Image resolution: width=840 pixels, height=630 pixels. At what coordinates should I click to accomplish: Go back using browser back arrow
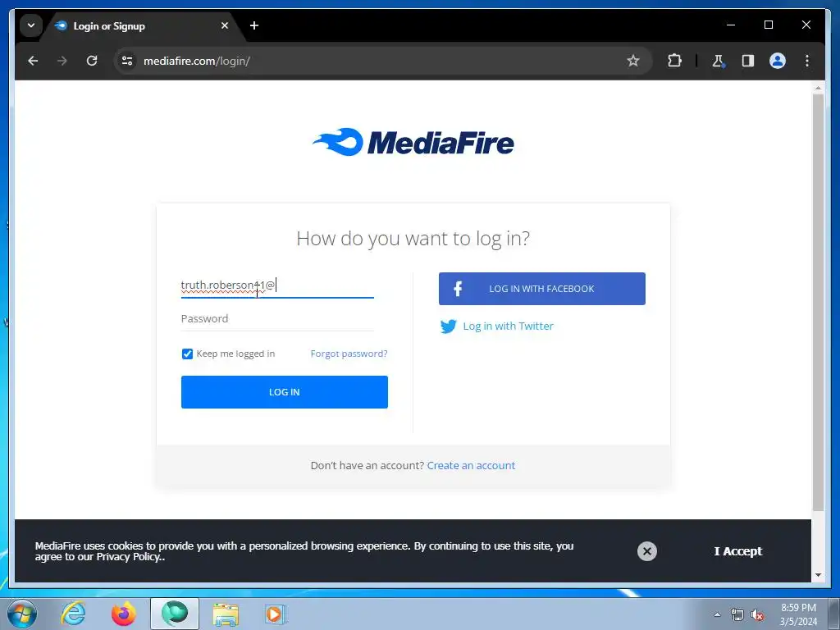click(33, 61)
